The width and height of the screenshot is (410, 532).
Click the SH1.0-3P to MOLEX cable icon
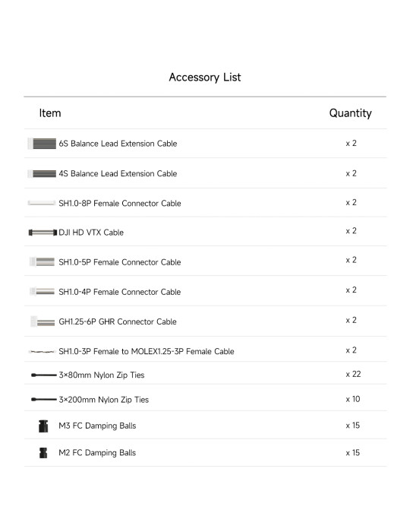click(x=43, y=351)
